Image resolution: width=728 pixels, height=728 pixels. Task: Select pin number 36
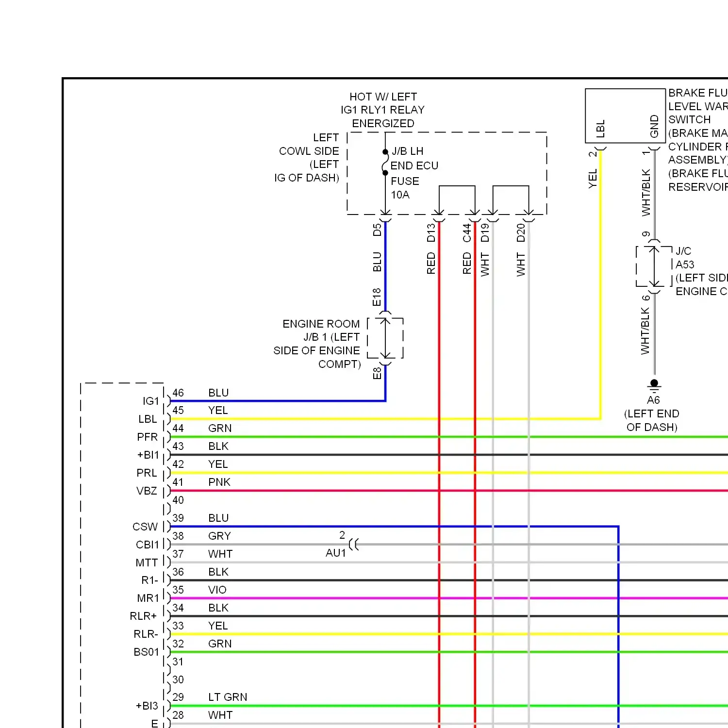[178, 572]
